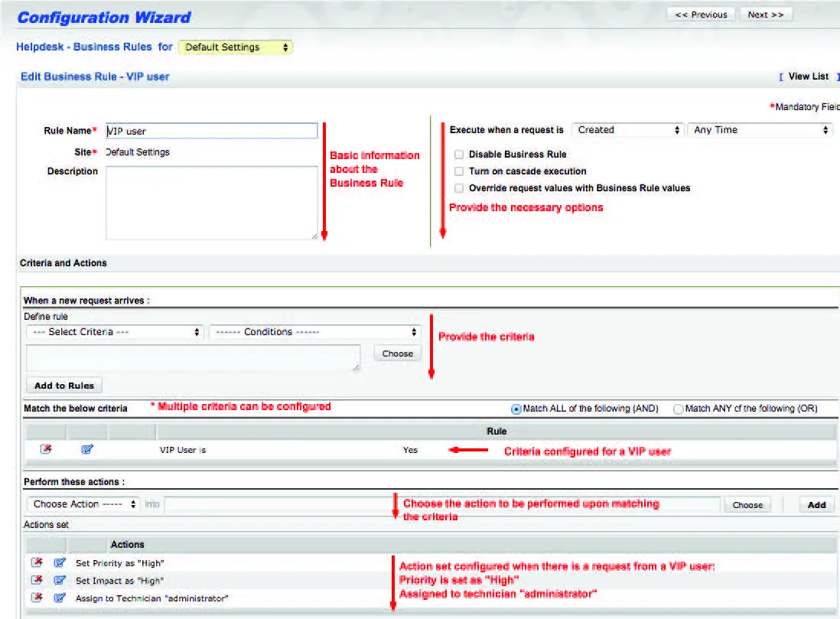This screenshot has height=619, width=840.
Task: Select "Match ANY of the following (OR)"
Action: 678,409
